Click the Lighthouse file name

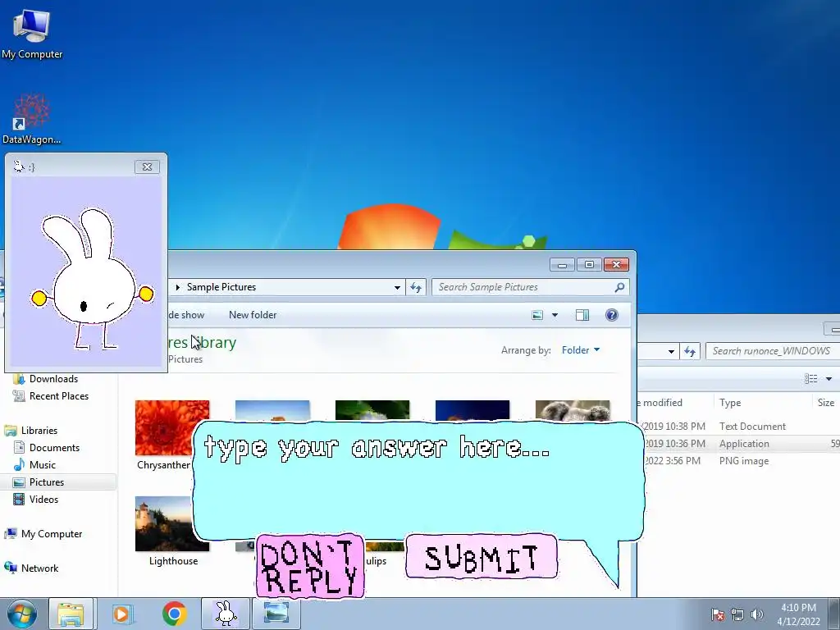click(174, 561)
